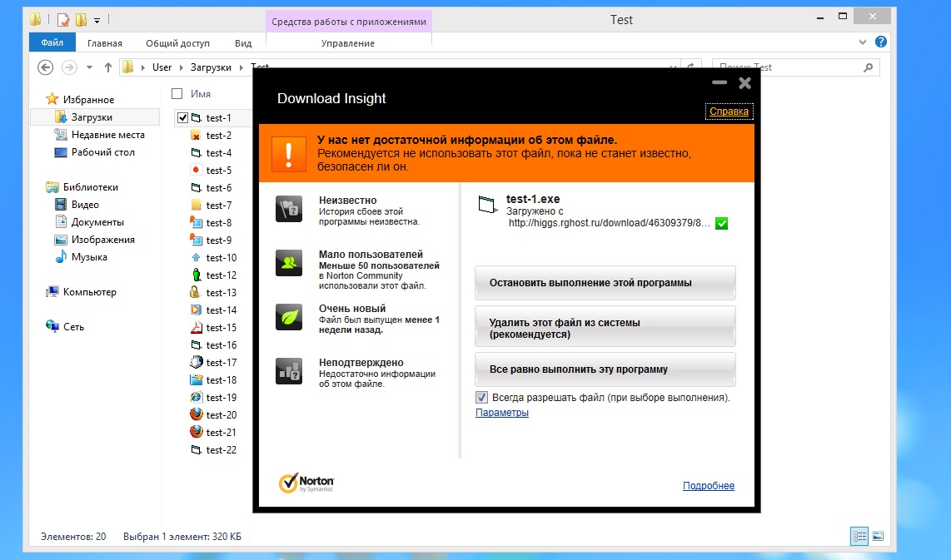Select the test-5 file with red dot icon
951x560 pixels.
(x=196, y=170)
